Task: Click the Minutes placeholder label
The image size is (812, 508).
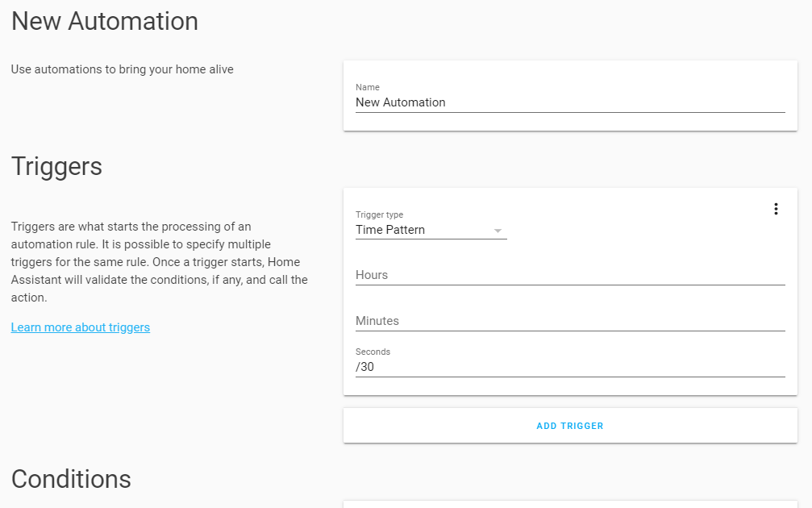Action: pyautogui.click(x=377, y=321)
